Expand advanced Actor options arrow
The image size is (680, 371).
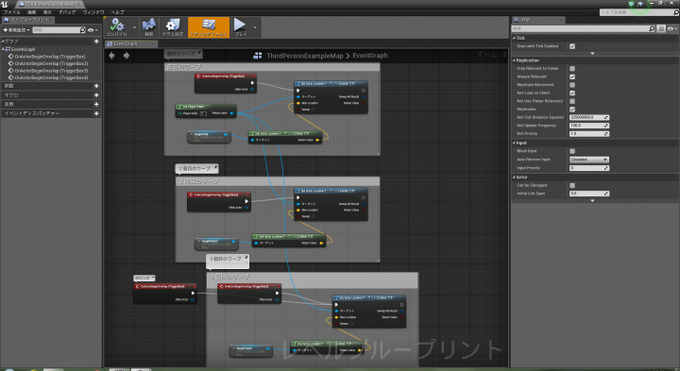[x=592, y=201]
